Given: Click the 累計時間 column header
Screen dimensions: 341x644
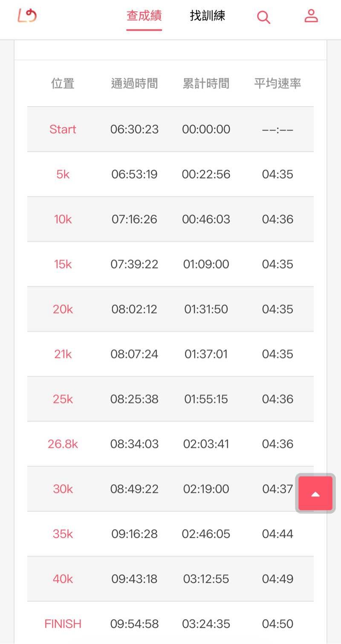Looking at the screenshot, I should (x=206, y=84).
